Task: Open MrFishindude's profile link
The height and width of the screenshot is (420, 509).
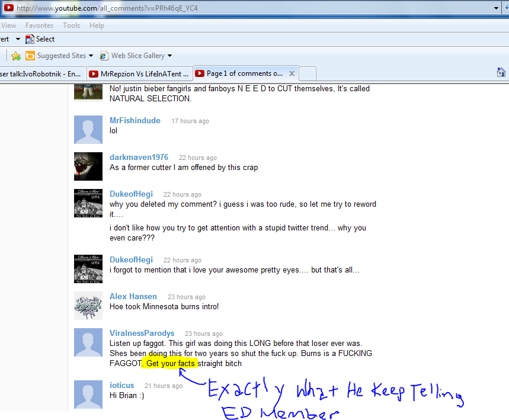Action: coord(135,120)
